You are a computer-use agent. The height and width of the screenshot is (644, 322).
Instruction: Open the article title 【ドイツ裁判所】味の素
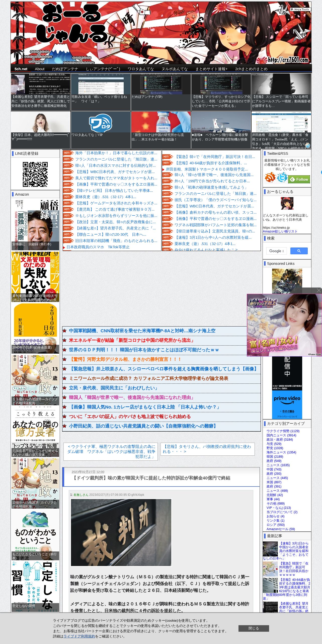[151, 478]
